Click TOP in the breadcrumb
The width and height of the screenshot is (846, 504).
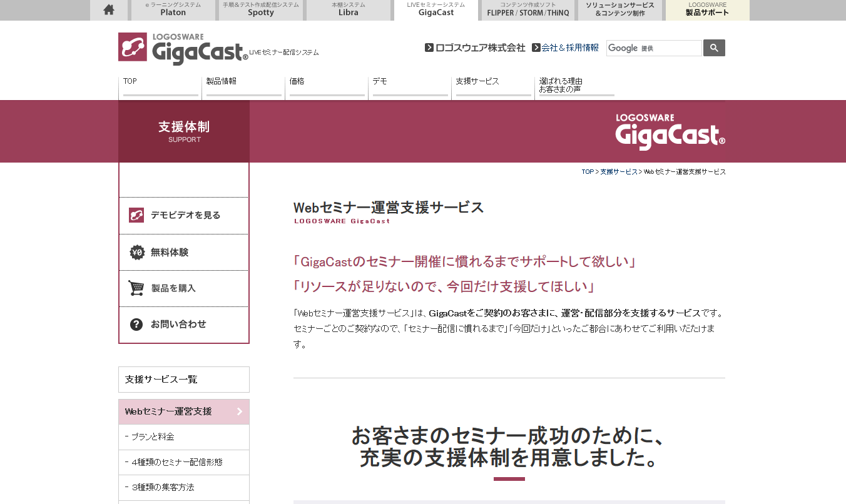(x=588, y=172)
